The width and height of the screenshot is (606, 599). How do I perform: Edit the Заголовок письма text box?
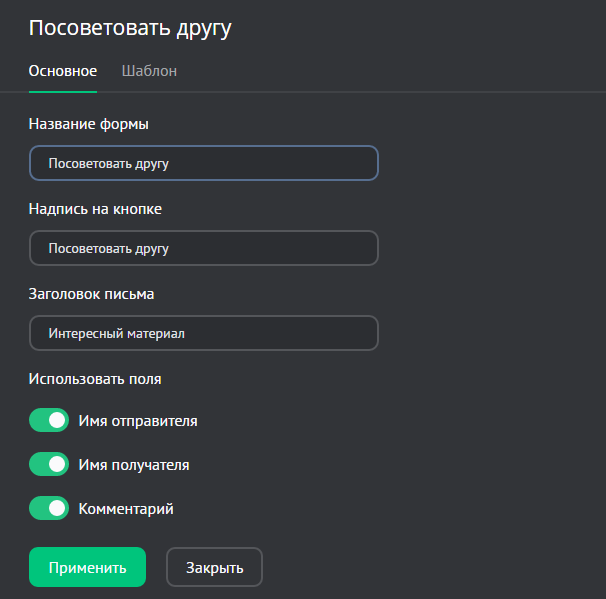[204, 333]
